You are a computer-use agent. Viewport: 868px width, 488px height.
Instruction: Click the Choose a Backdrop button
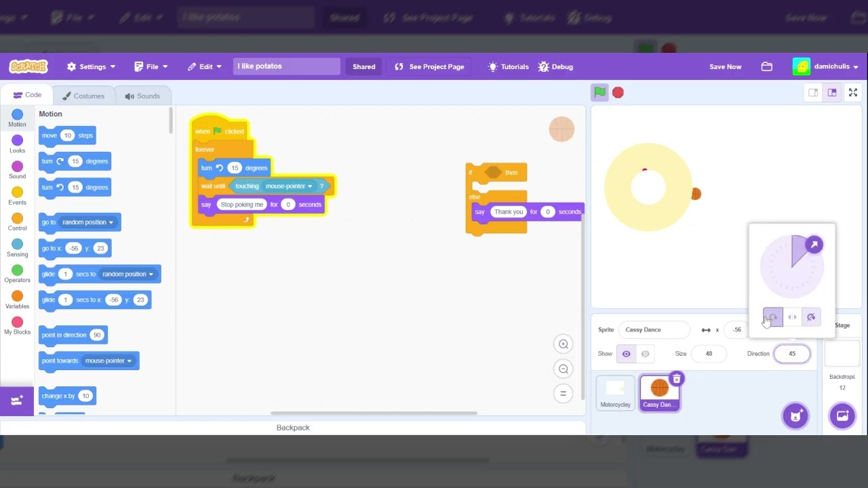tap(842, 415)
